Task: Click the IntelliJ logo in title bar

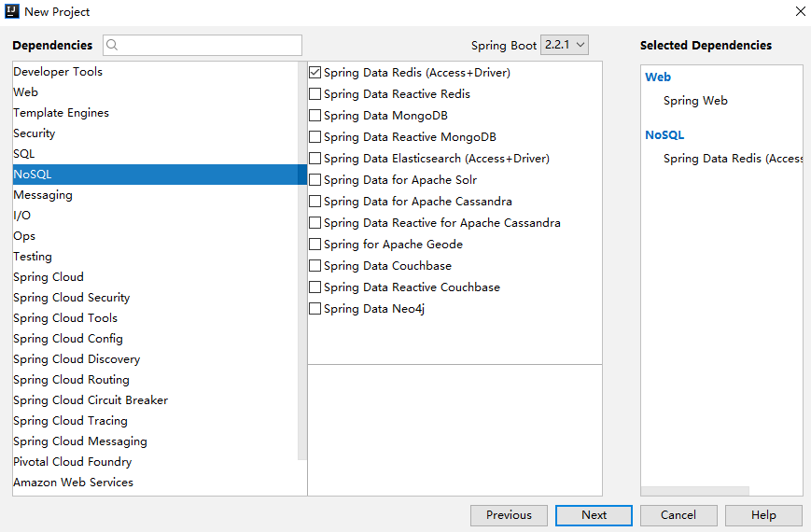Action: (12, 11)
